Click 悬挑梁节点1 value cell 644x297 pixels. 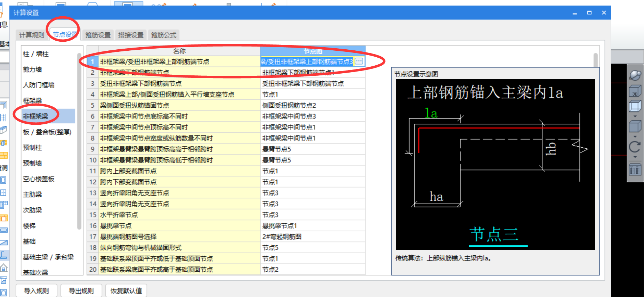point(313,226)
